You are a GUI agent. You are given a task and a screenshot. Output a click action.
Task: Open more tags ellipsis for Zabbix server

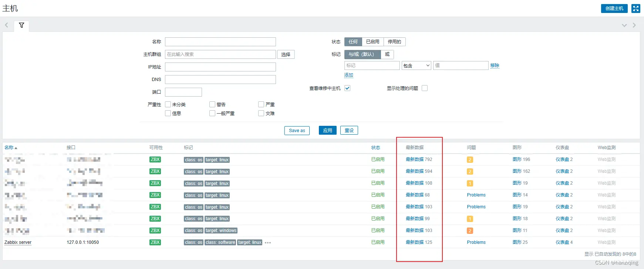[268, 243]
